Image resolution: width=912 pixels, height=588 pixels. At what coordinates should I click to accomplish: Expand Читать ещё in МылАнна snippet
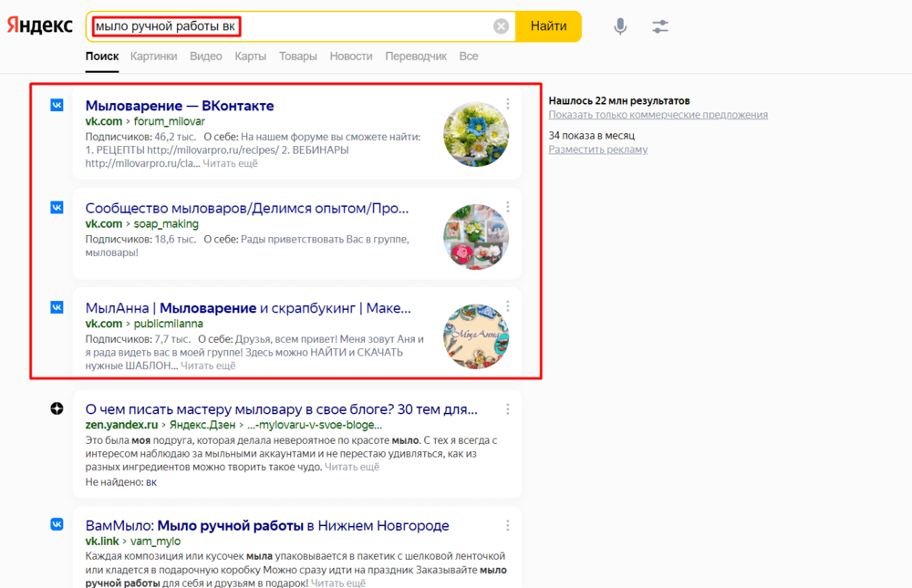[x=208, y=366]
